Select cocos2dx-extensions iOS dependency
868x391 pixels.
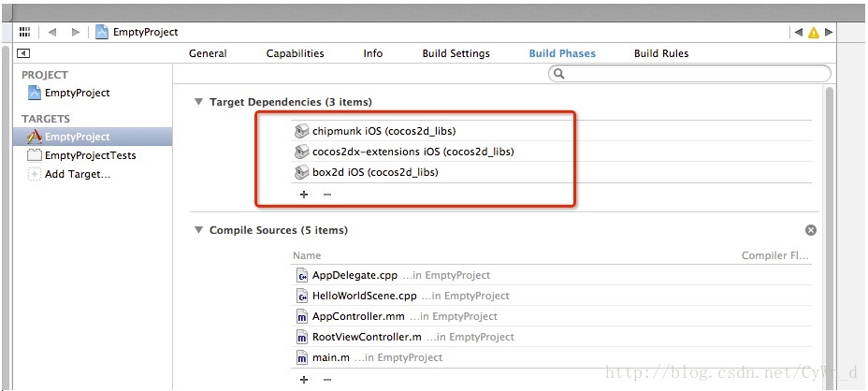click(551, 152)
